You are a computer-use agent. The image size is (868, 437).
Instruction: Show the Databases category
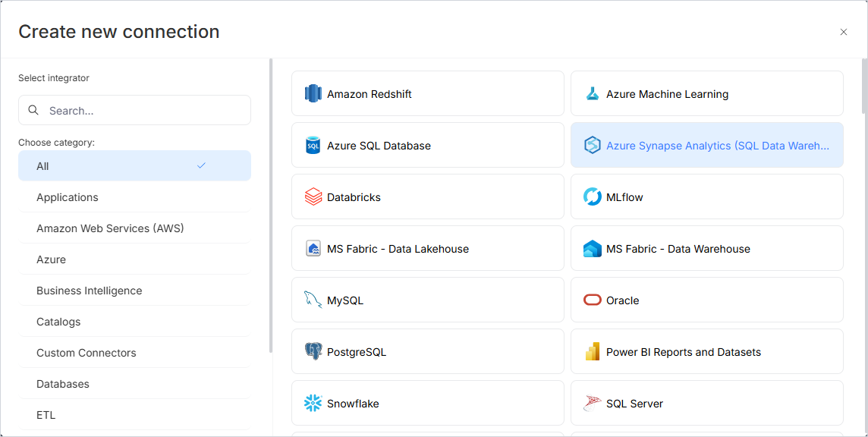(x=63, y=384)
